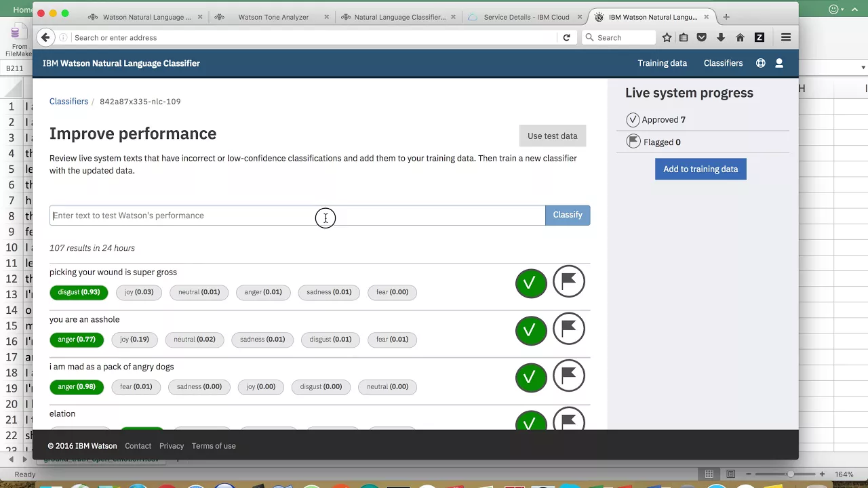Flag the 'i am mad as a pack of angry dogs' result
868x488 pixels.
coord(569,376)
